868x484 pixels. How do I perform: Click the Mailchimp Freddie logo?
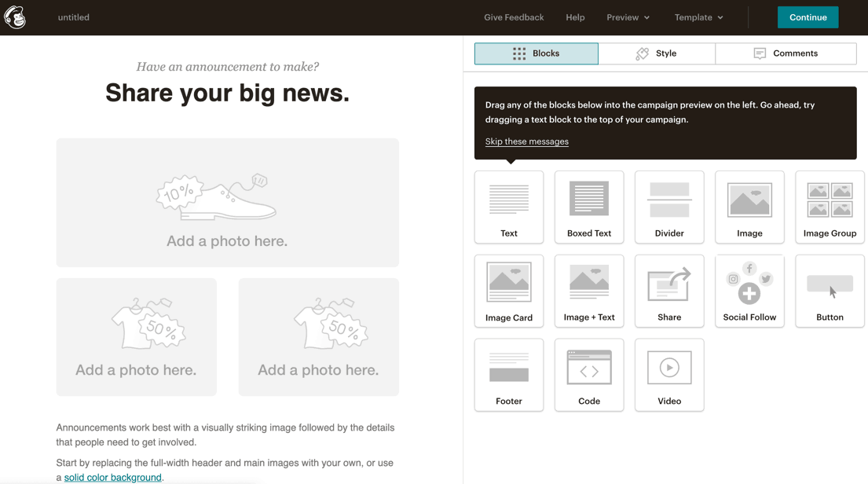pos(15,17)
